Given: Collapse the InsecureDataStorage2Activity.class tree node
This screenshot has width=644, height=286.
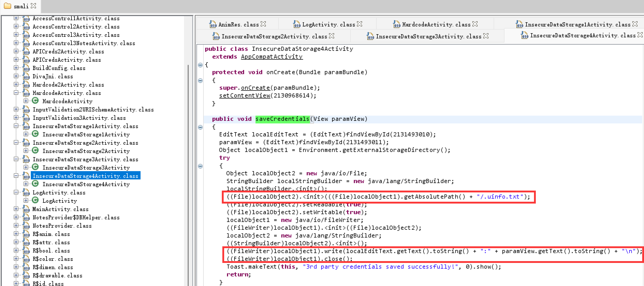Looking at the screenshot, I should pyautogui.click(x=16, y=142).
